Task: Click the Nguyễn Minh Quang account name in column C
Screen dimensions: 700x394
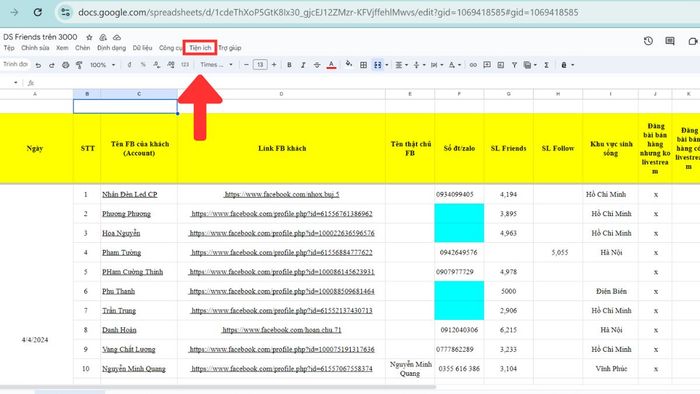Action: pyautogui.click(x=133, y=369)
